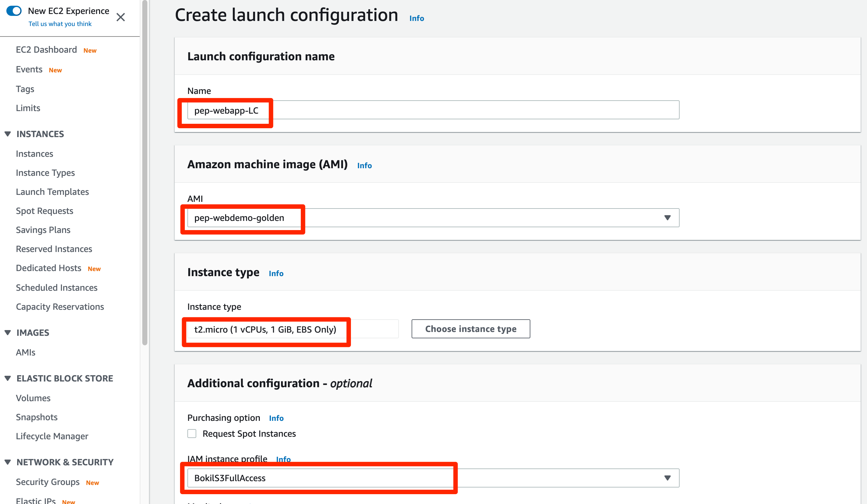Close the New EC2 Experience banner
The width and height of the screenshot is (867, 504).
[120, 17]
